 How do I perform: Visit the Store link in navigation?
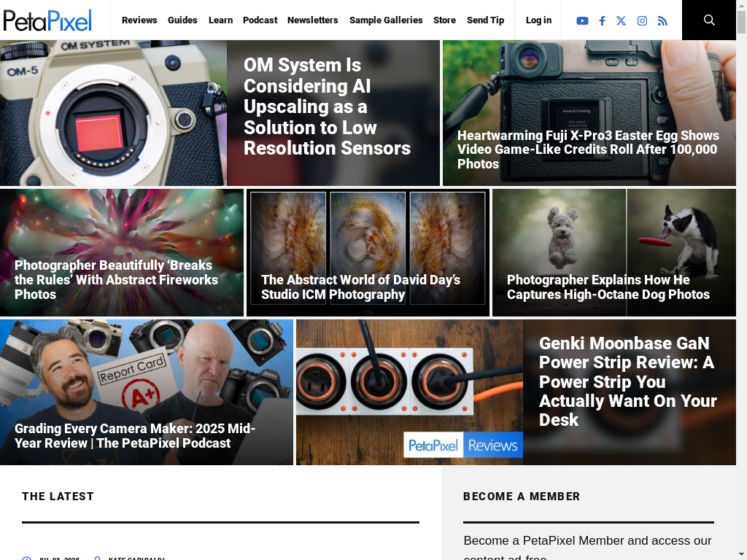tap(444, 20)
